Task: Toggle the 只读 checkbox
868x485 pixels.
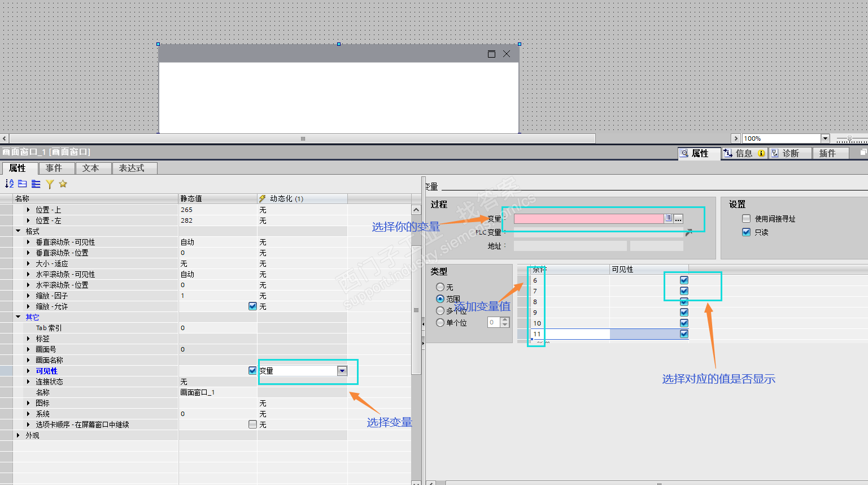Action: coord(746,232)
